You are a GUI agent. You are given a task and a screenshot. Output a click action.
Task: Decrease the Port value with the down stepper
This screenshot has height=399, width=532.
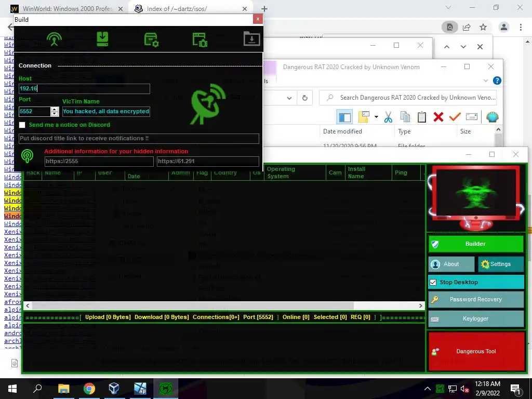click(x=54, y=114)
